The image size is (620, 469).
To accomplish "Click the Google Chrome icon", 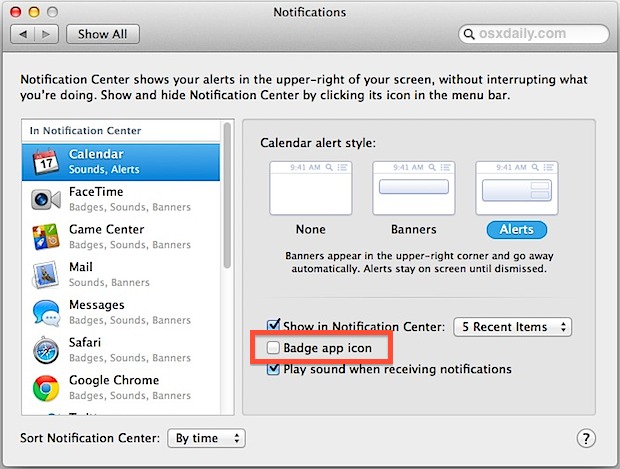I will (x=46, y=388).
